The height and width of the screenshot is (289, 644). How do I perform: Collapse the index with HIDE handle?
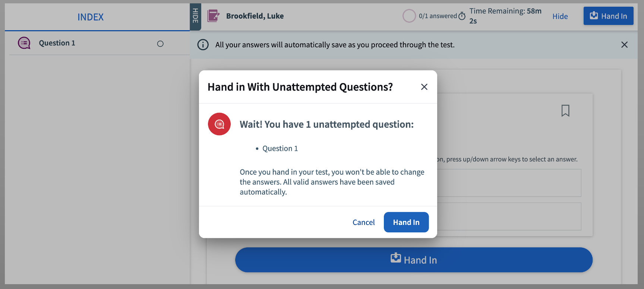pyautogui.click(x=195, y=16)
